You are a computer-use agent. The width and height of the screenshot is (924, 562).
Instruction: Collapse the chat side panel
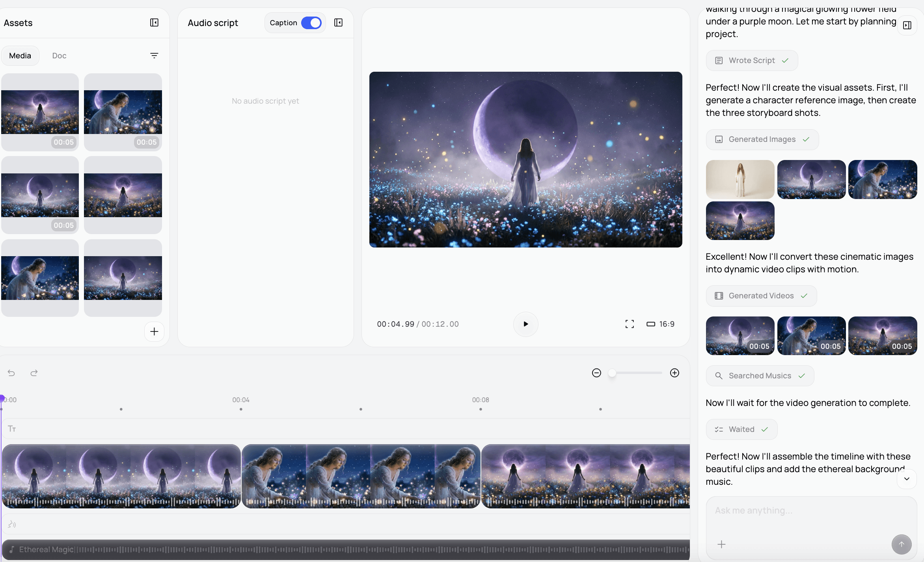(x=907, y=25)
